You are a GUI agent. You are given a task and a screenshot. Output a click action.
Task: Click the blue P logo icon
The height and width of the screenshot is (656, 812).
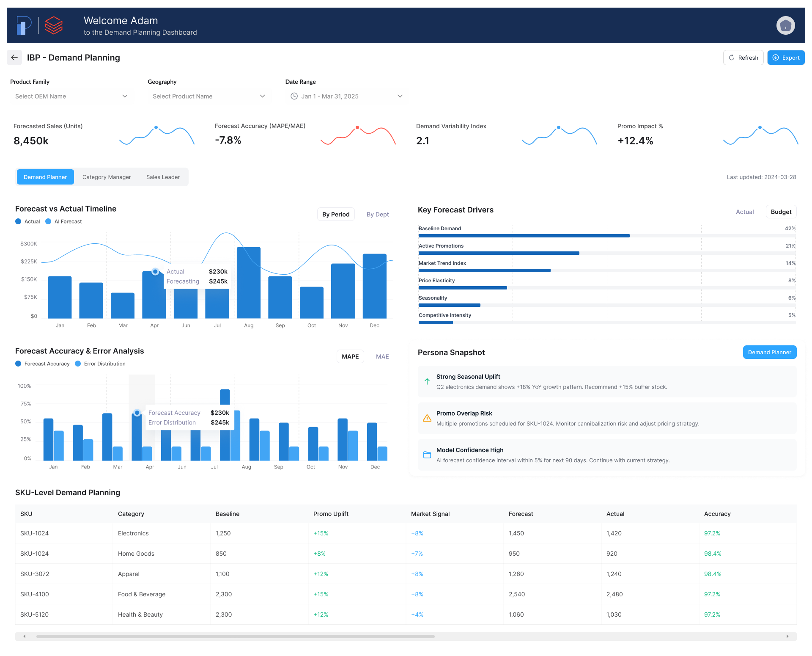[x=24, y=25]
